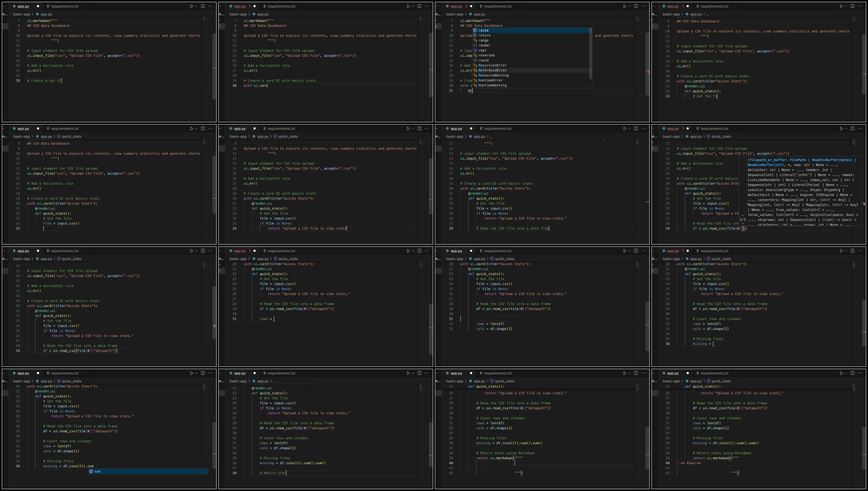Viewport: 868px width, 491px height.
Task: Open run dropdown in the read_csv signature-help panel
Action: (x=846, y=128)
